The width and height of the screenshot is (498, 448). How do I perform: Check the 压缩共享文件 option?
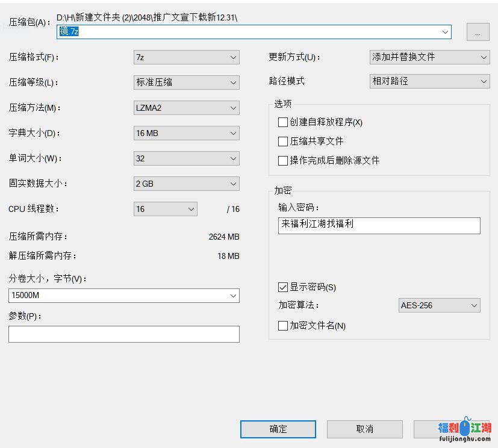coord(283,142)
